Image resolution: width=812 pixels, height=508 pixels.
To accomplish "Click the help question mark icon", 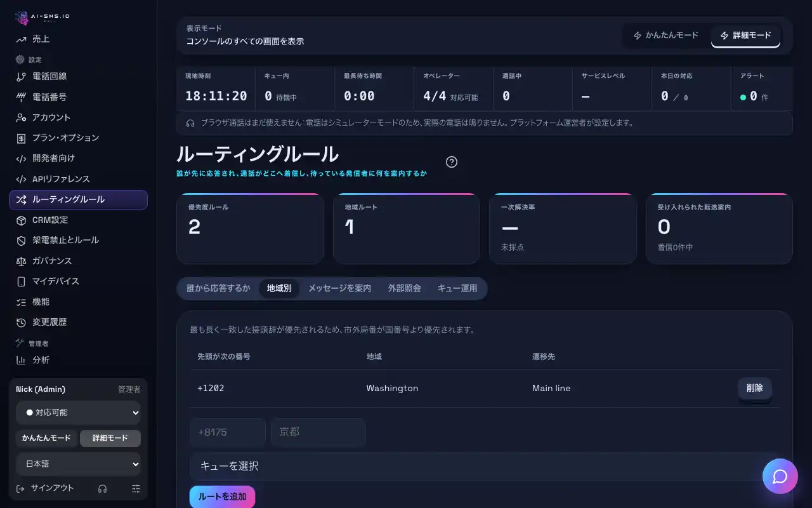I will [452, 162].
